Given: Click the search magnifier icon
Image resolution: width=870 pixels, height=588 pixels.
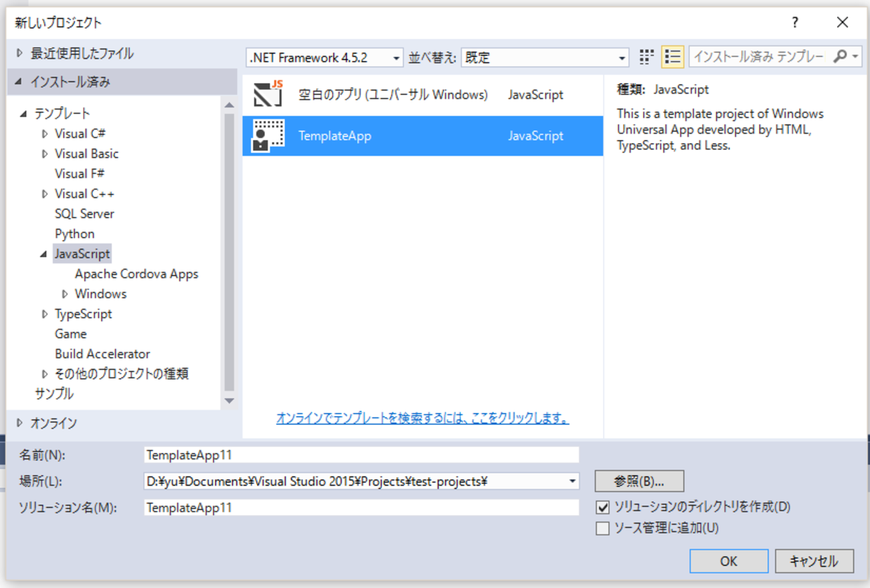Looking at the screenshot, I should tap(840, 57).
